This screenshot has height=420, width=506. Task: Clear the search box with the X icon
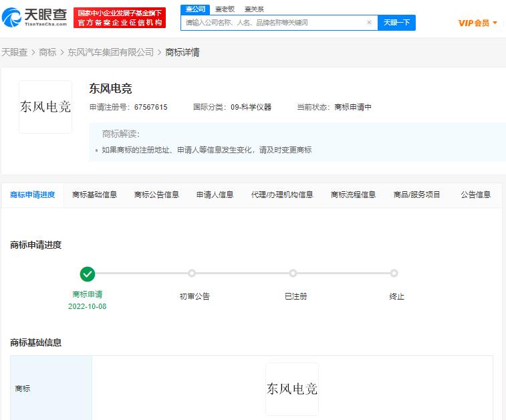pos(369,23)
